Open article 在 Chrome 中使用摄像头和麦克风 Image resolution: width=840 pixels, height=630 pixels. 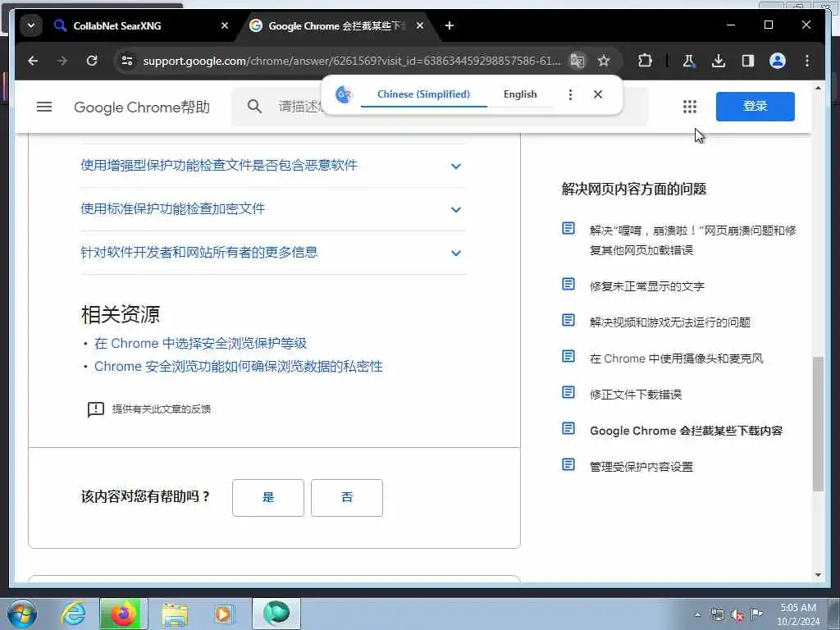(676, 358)
